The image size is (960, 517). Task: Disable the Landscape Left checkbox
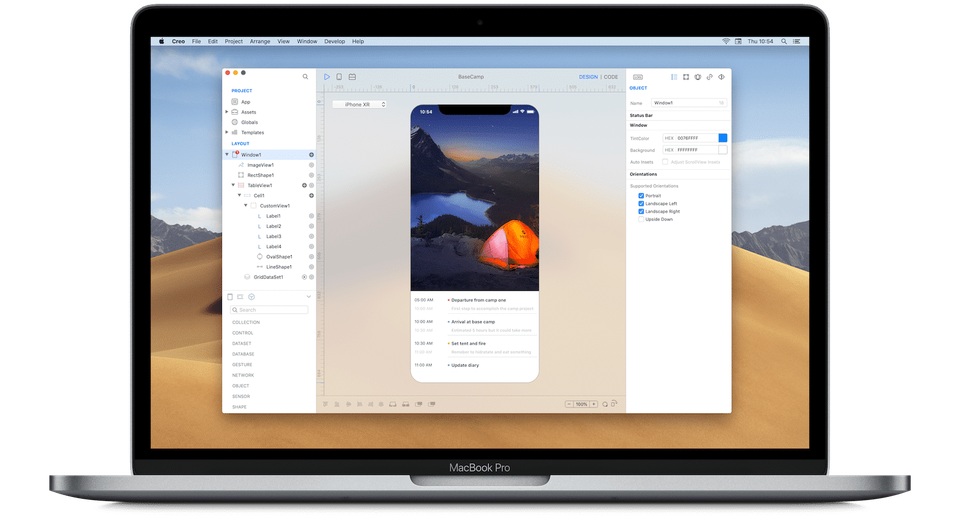(x=641, y=203)
